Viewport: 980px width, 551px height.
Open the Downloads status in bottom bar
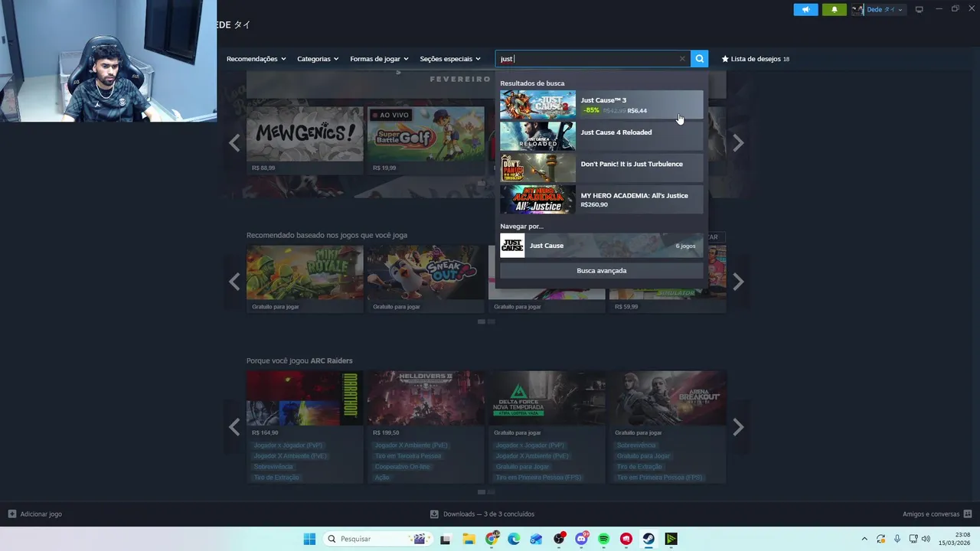482,514
